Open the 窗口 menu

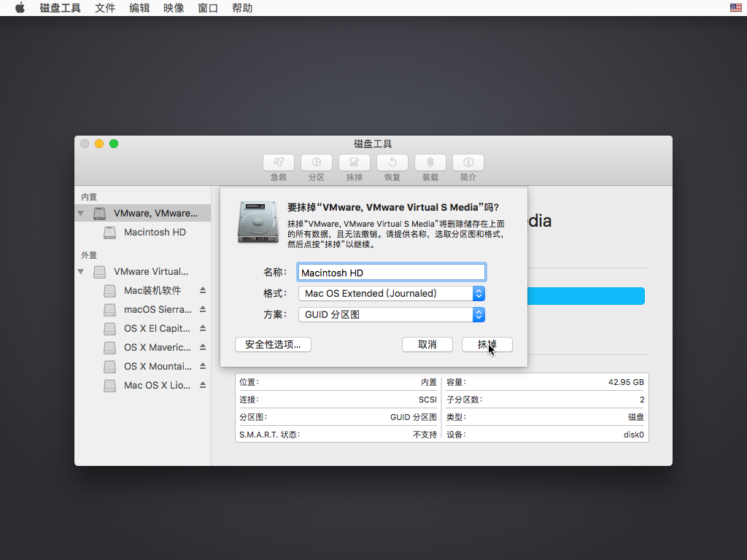pyautogui.click(x=208, y=8)
